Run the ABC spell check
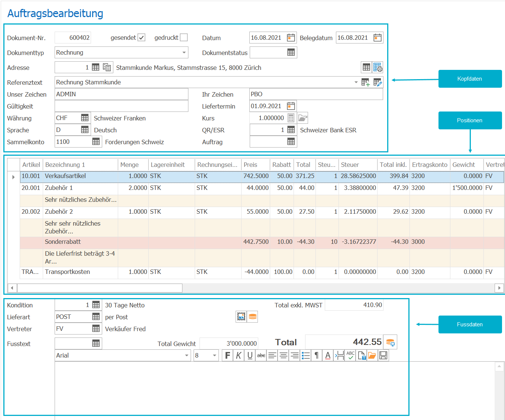505x420 pixels. (350, 355)
